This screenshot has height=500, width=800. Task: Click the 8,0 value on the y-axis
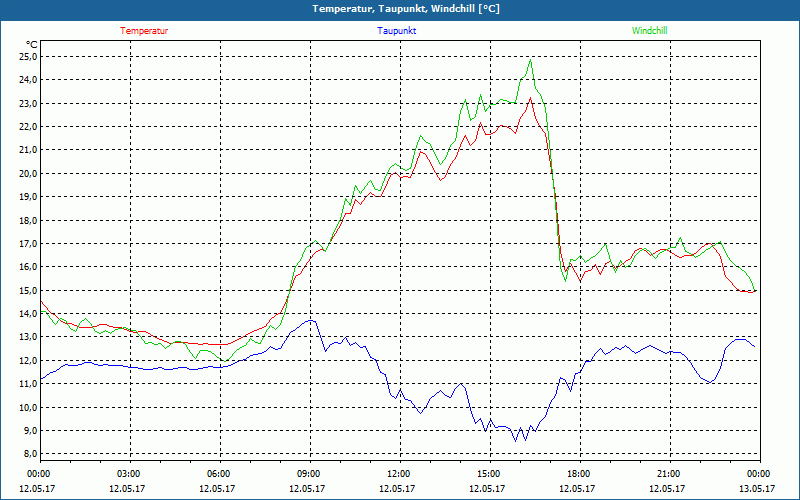[x=30, y=454]
